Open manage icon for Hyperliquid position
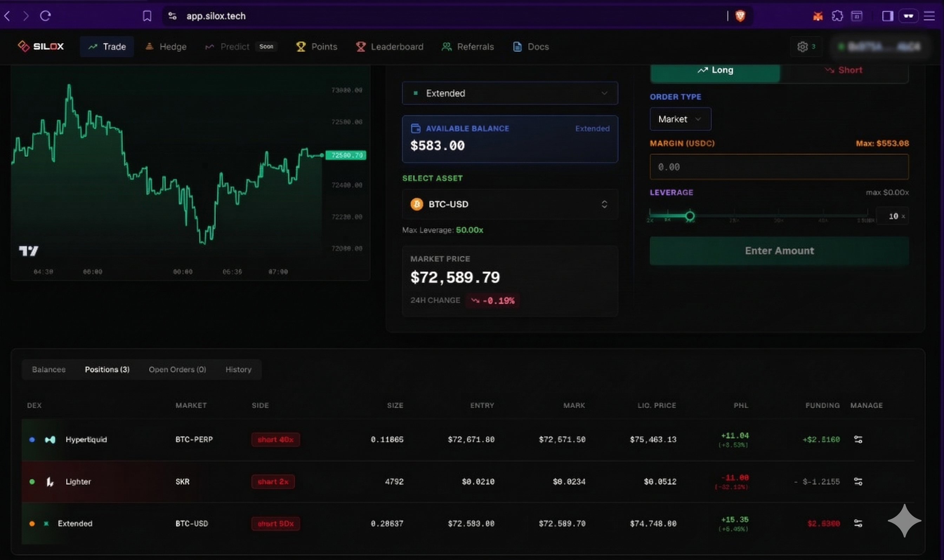This screenshot has height=560, width=944. pos(858,439)
